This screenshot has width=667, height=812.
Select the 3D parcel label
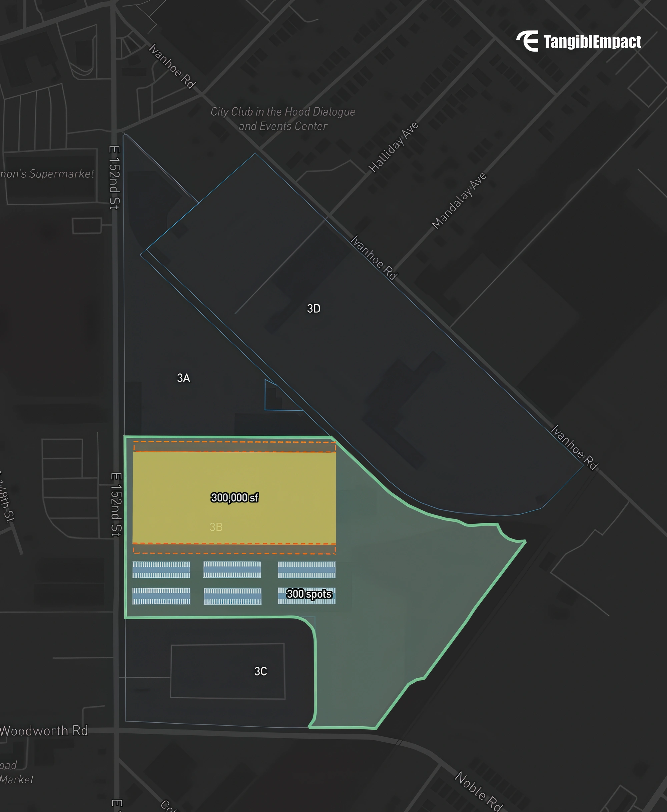(313, 308)
